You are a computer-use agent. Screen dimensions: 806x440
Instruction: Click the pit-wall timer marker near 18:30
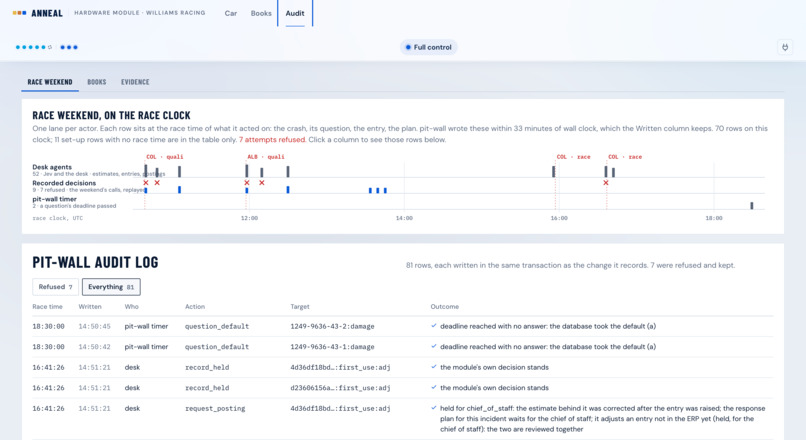[752, 206]
